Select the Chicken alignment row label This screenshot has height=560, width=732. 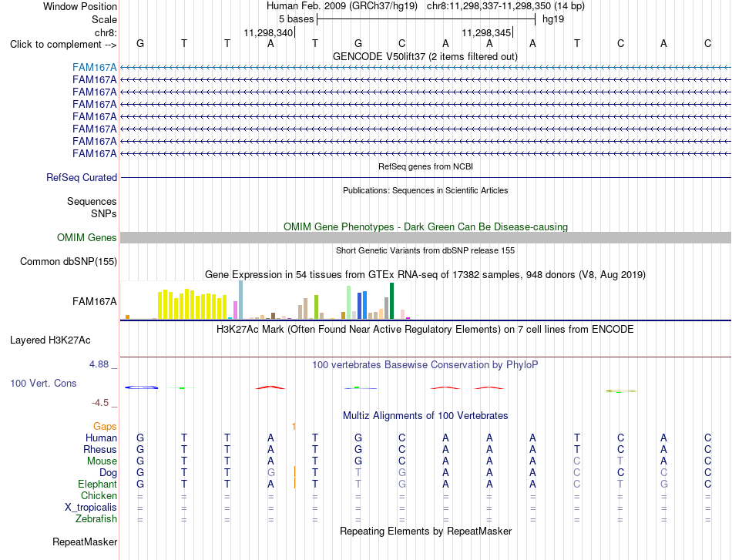[x=99, y=495]
